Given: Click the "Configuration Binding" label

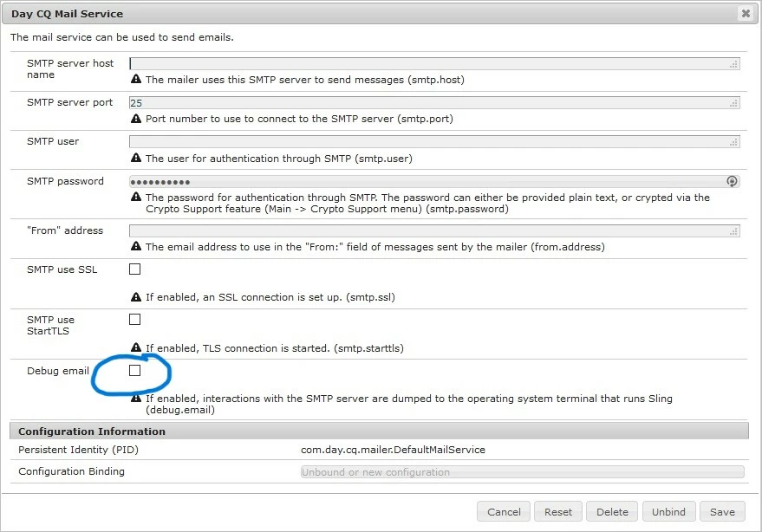Looking at the screenshot, I should pos(71,471).
